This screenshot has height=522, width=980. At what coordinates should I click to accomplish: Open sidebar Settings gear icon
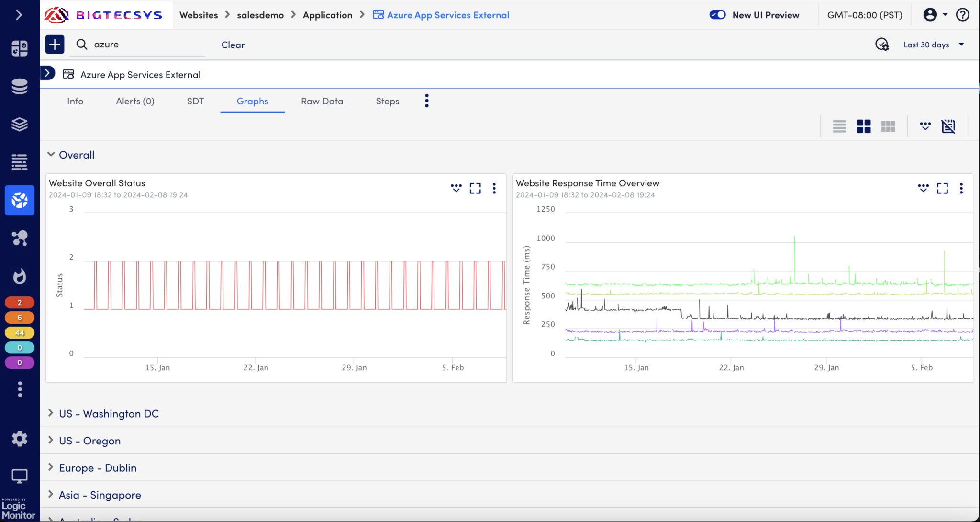(20, 439)
